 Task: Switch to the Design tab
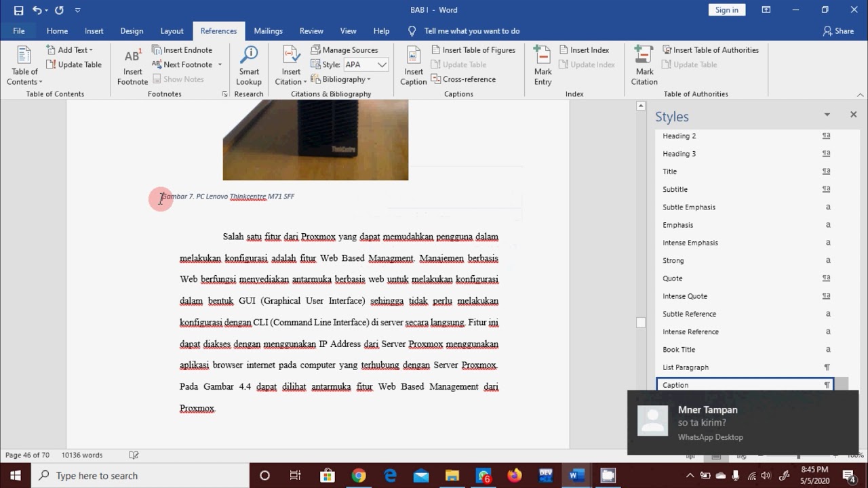click(132, 30)
